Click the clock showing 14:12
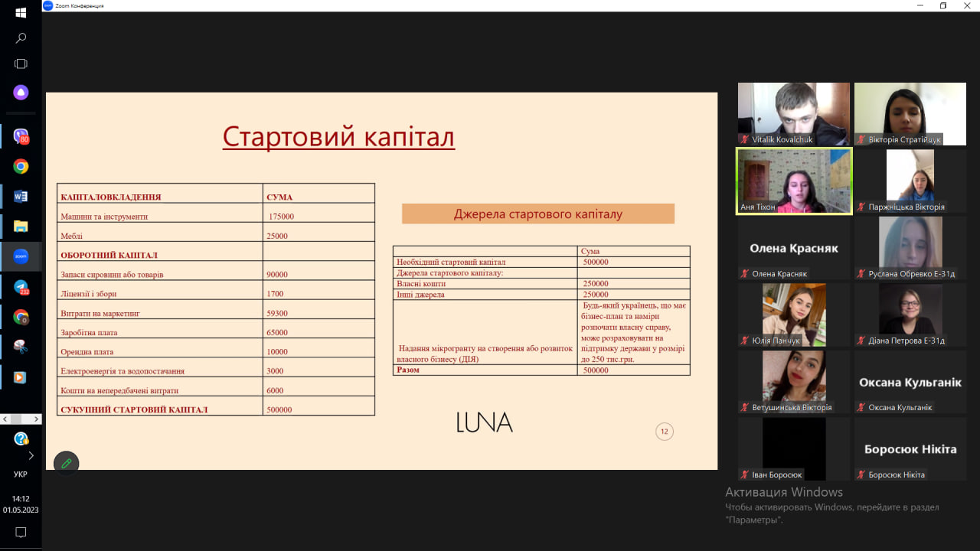 (x=21, y=499)
